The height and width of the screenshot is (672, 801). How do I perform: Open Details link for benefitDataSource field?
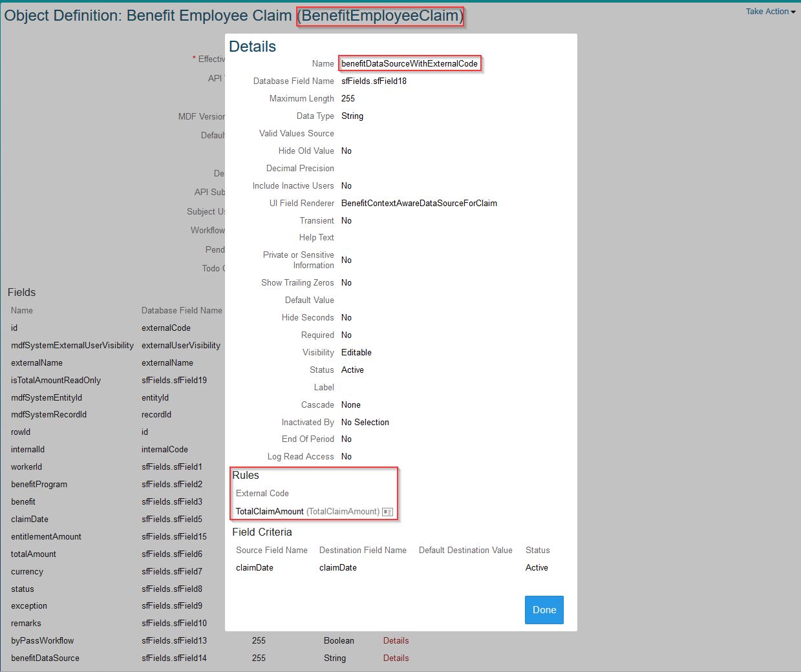396,658
